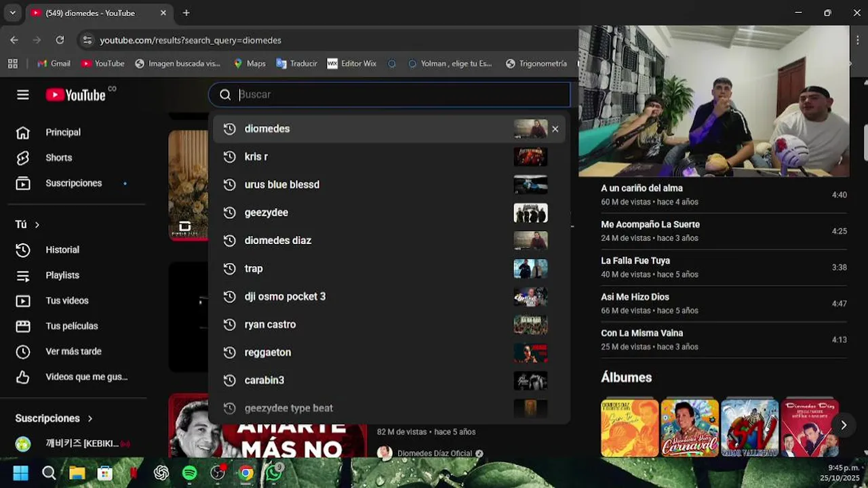Select suggestion urus blue blessd
The image size is (868, 488).
[391, 184]
